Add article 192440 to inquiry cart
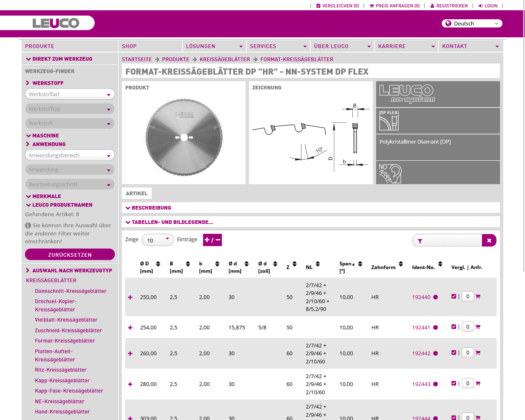The width and height of the screenshot is (525, 420). pos(478,297)
